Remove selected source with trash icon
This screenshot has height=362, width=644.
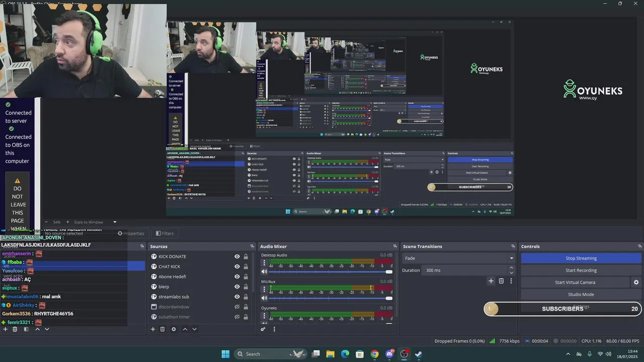pyautogui.click(x=163, y=329)
